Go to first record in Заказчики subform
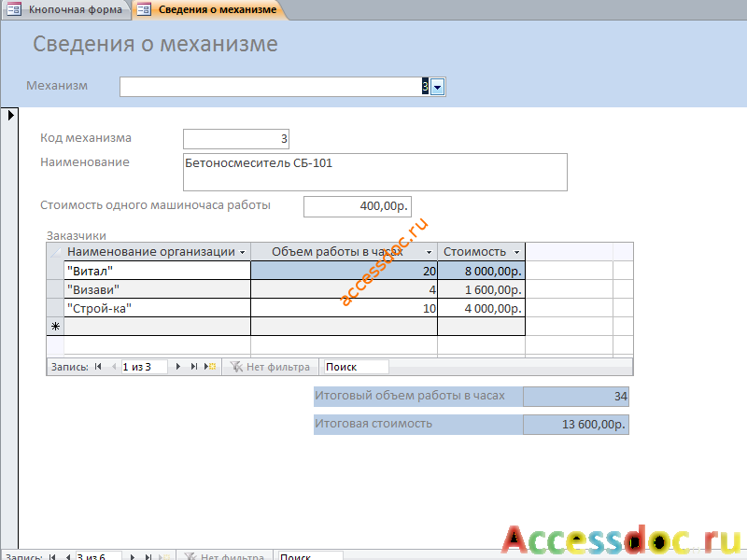Screen dimensions: 747x560 click(x=98, y=367)
